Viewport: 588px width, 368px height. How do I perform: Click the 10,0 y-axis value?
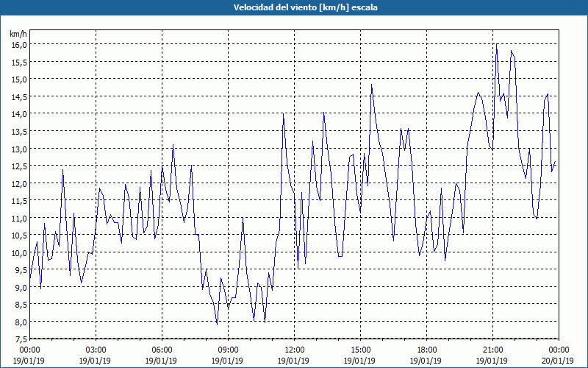pyautogui.click(x=20, y=252)
